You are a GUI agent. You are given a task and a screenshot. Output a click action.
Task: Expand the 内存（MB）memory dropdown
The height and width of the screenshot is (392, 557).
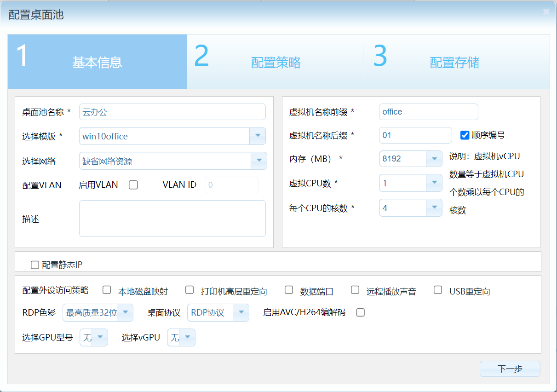433,158
